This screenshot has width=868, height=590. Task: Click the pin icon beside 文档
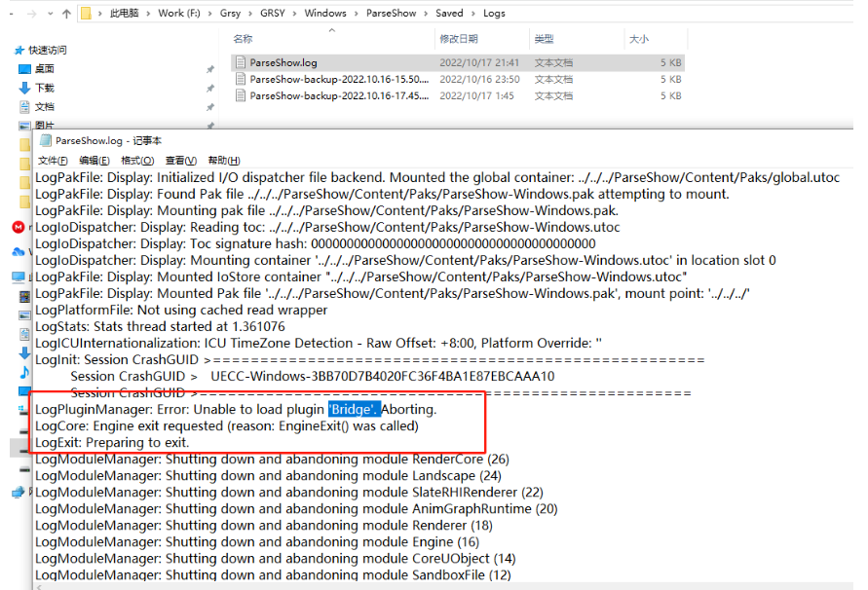[210, 107]
